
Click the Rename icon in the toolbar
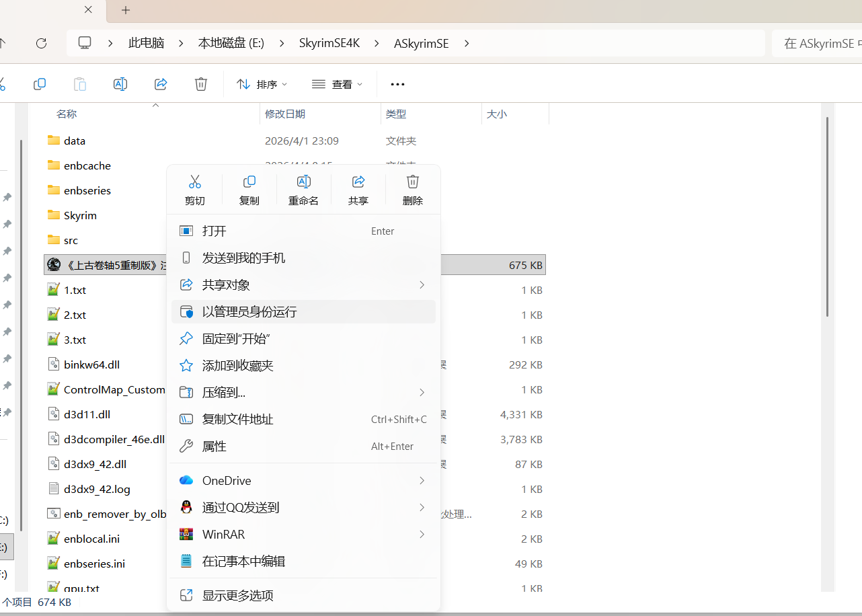coord(120,84)
